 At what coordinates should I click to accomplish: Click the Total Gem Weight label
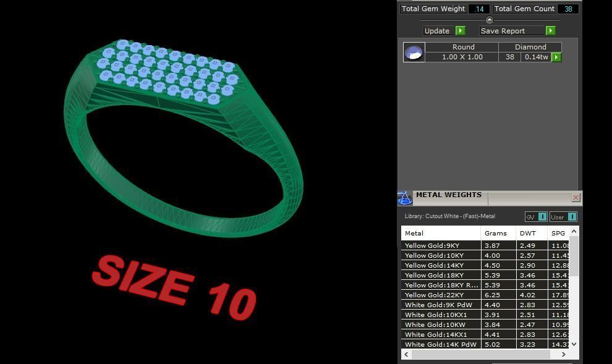(x=433, y=9)
